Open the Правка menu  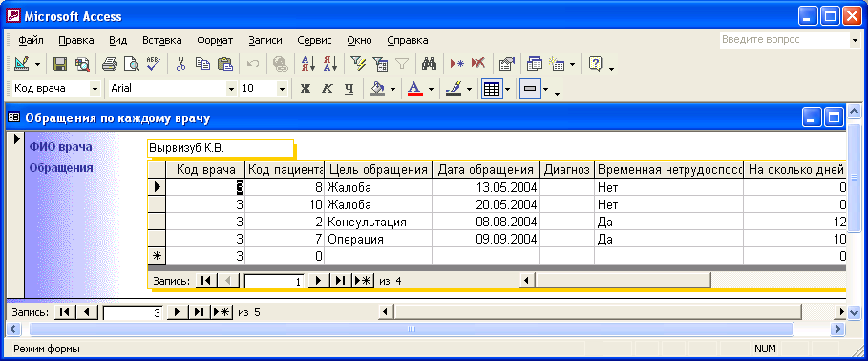(75, 40)
